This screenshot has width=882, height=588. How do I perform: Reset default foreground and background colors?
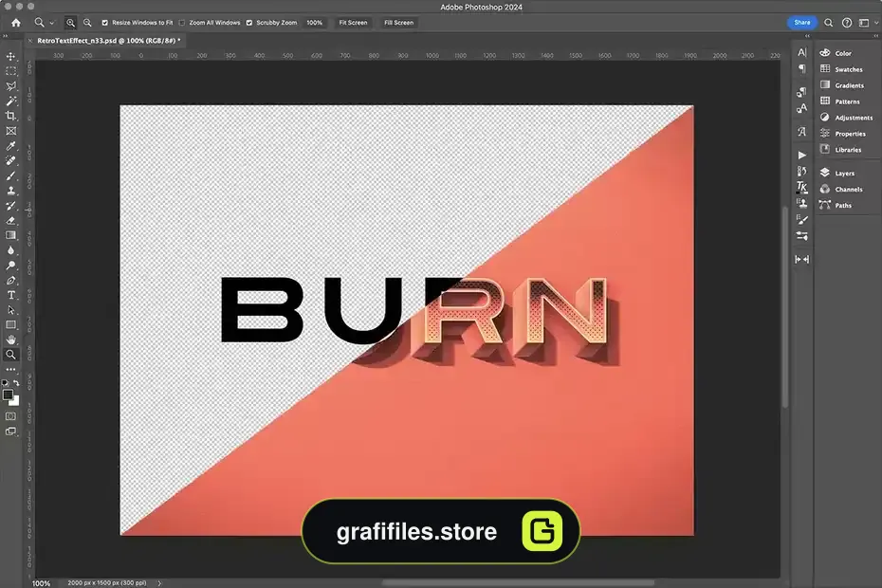click(5, 382)
